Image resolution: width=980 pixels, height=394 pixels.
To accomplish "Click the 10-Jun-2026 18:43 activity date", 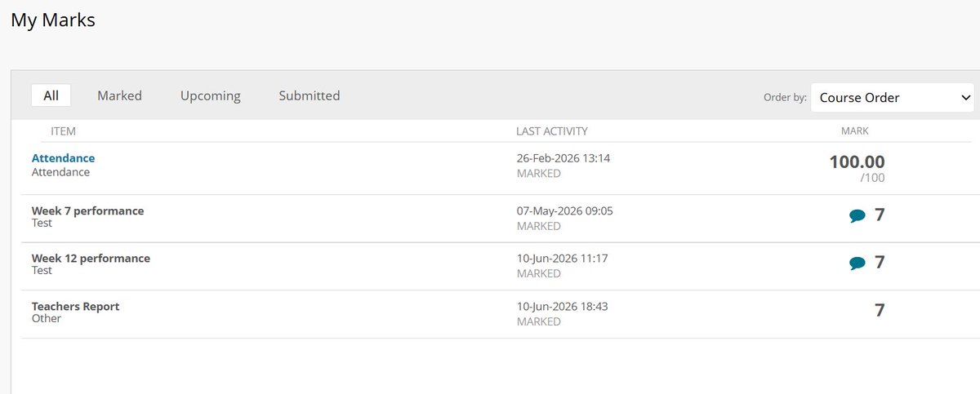I will pos(563,307).
